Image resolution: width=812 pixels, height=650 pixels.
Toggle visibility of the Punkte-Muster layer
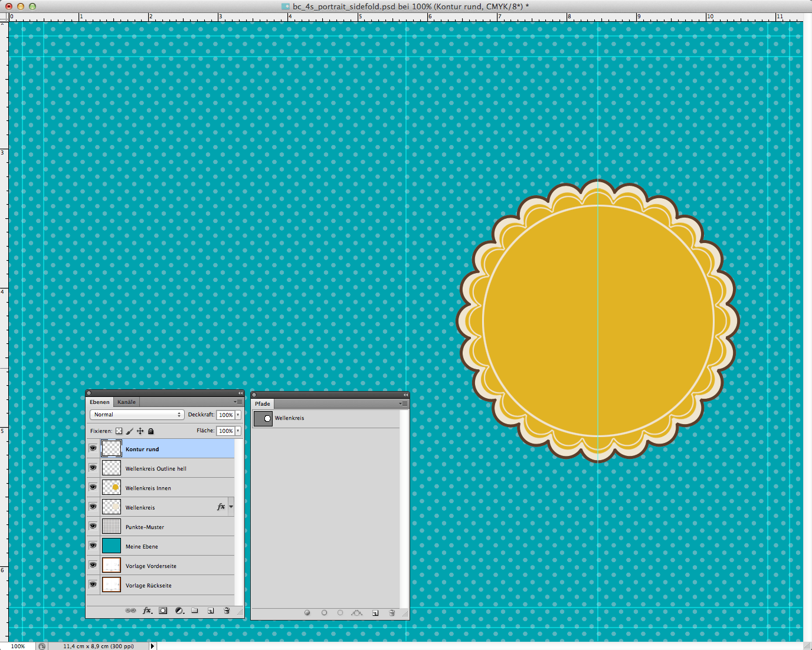(x=93, y=526)
